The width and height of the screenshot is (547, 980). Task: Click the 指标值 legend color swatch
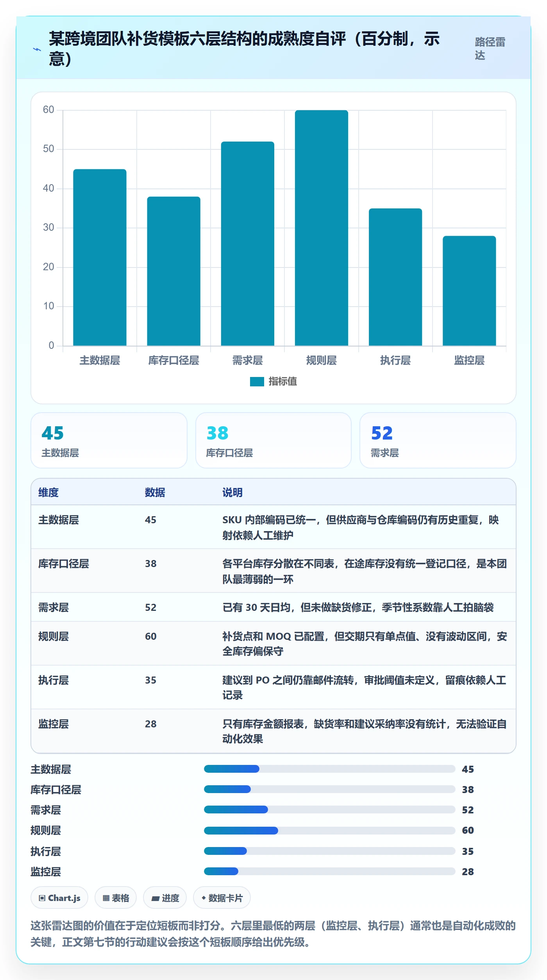point(257,381)
